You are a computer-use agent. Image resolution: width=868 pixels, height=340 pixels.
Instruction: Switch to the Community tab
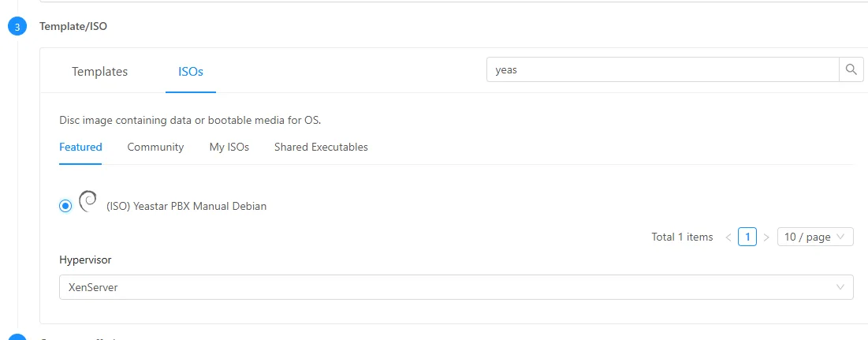pyautogui.click(x=155, y=147)
